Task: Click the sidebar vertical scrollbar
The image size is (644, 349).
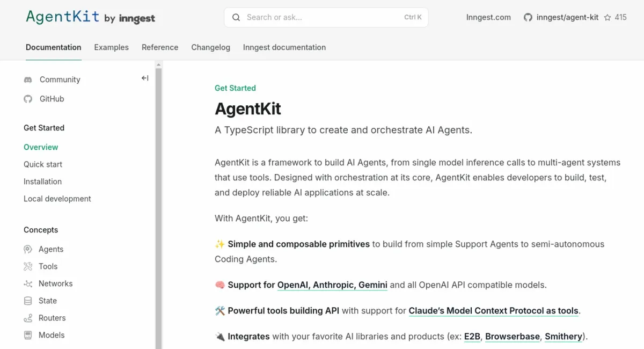Action: coord(158,208)
